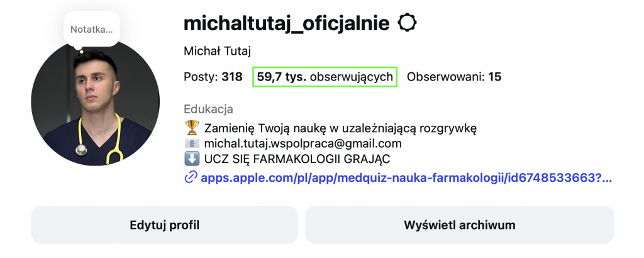
Task: Click the bio line about uzależniającą rozgrywkę
Action: [340, 128]
